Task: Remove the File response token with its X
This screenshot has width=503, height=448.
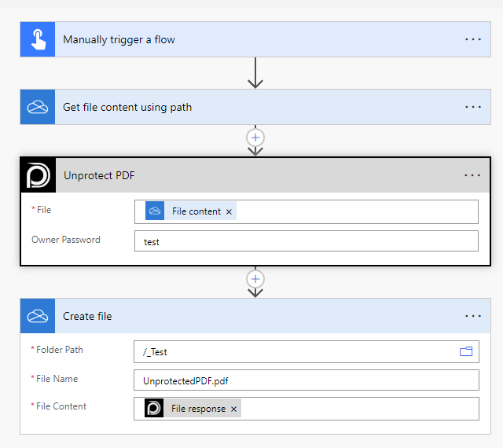Action: point(233,409)
